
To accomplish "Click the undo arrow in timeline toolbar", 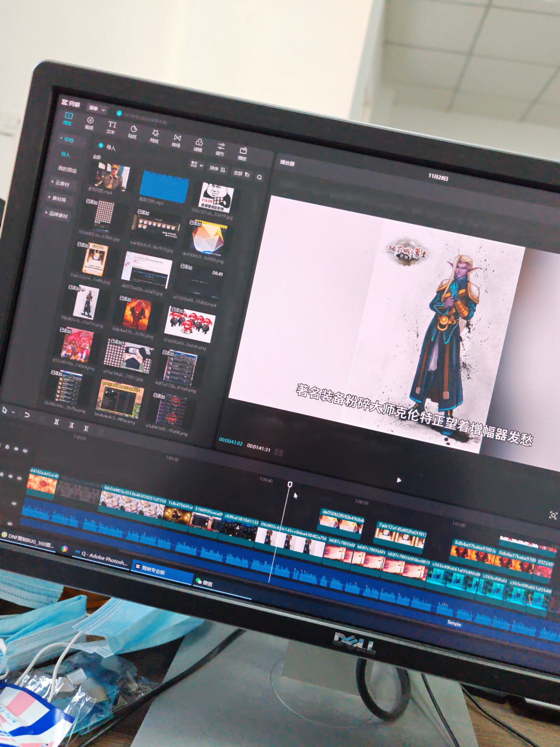I will pos(27,415).
